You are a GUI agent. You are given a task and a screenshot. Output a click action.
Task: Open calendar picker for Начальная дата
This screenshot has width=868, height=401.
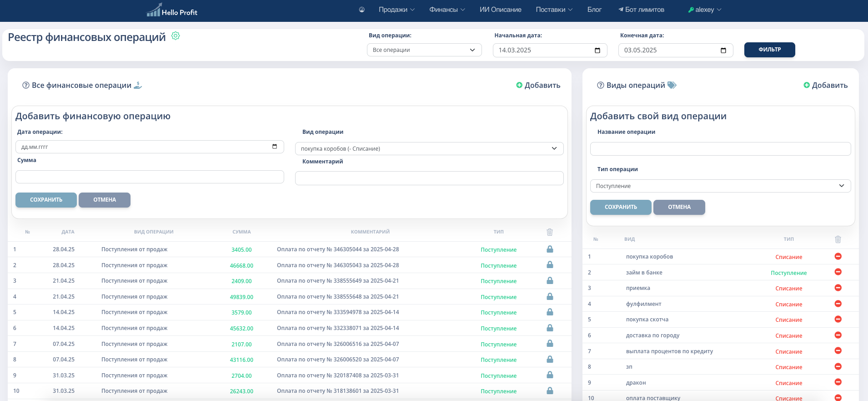coord(597,50)
